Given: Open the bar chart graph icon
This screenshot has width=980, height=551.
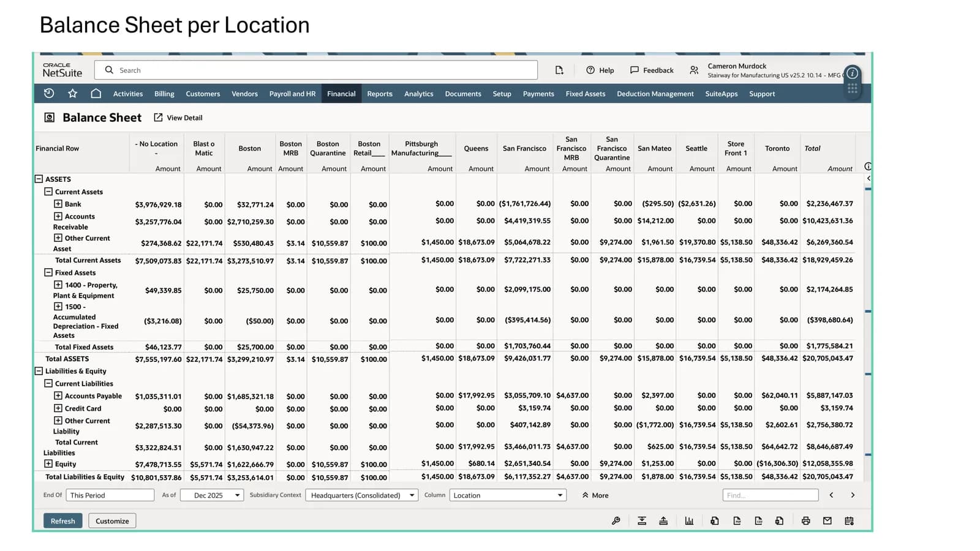Looking at the screenshot, I should pyautogui.click(x=689, y=520).
